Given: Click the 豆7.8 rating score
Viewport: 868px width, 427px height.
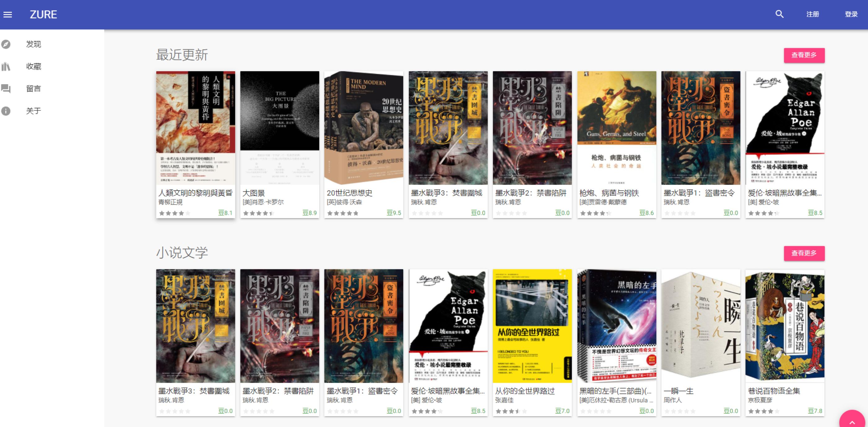Looking at the screenshot, I should (x=815, y=411).
